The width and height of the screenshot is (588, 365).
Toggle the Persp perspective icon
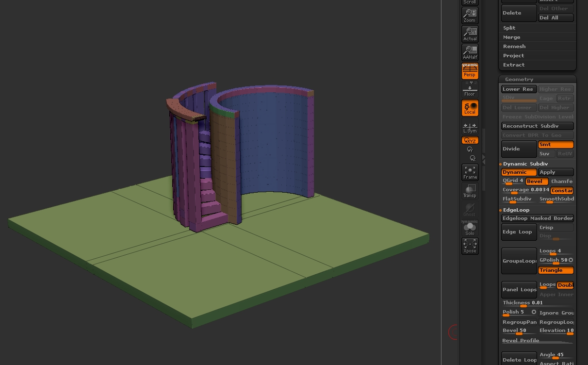(x=470, y=71)
